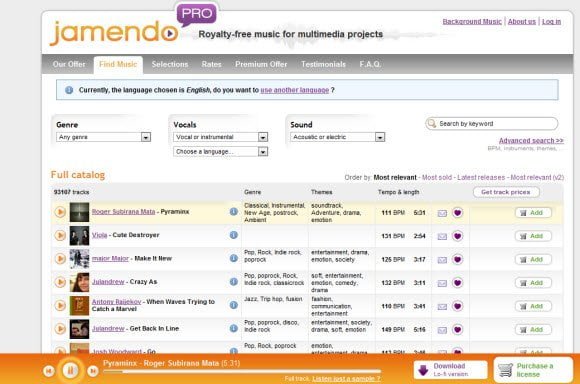Click the Search by keyword field
The image size is (580, 384).
click(492, 124)
